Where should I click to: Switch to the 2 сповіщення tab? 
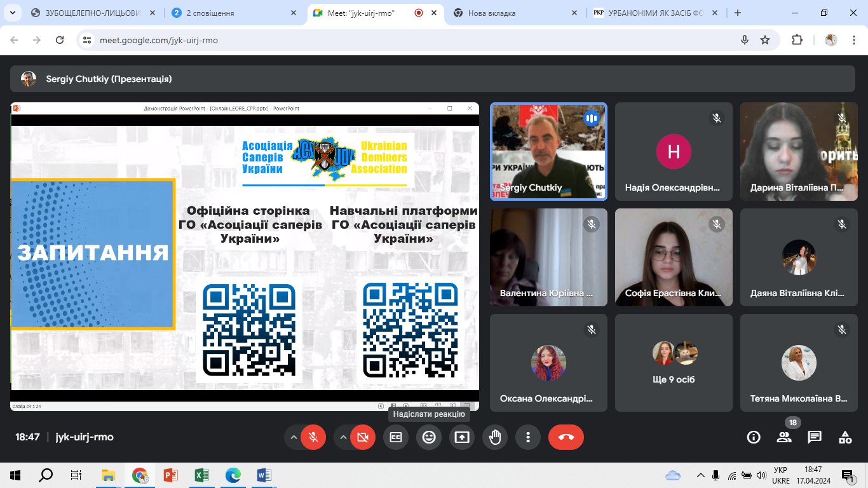pyautogui.click(x=229, y=13)
